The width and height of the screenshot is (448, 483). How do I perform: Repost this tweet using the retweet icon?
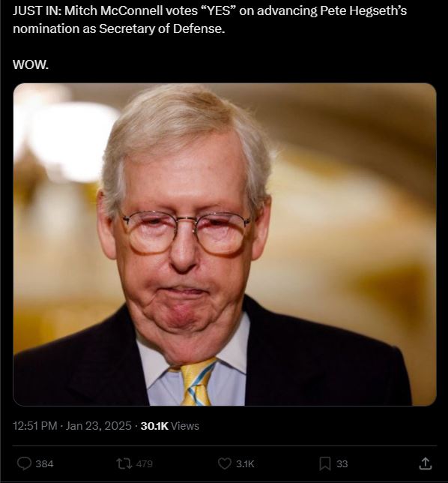[124, 463]
